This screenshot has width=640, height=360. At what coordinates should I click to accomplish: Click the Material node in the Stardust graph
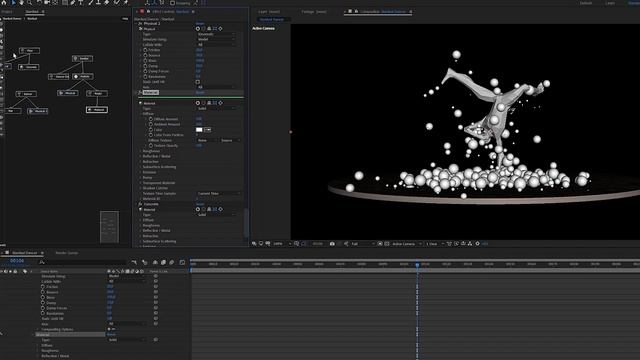(97, 110)
